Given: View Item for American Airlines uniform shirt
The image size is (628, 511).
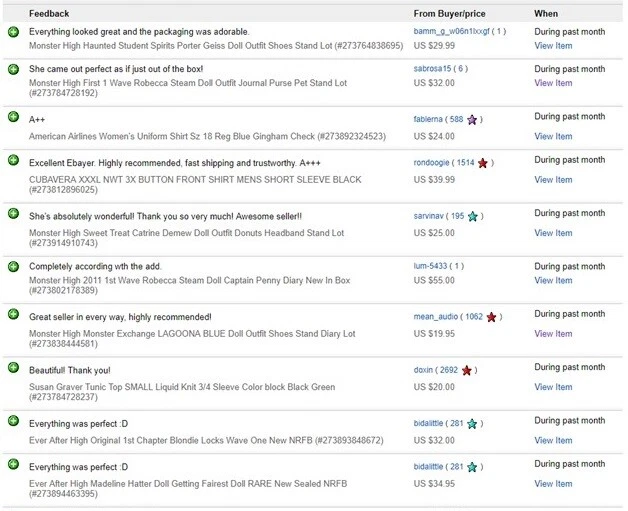Looking at the screenshot, I should (553, 136).
